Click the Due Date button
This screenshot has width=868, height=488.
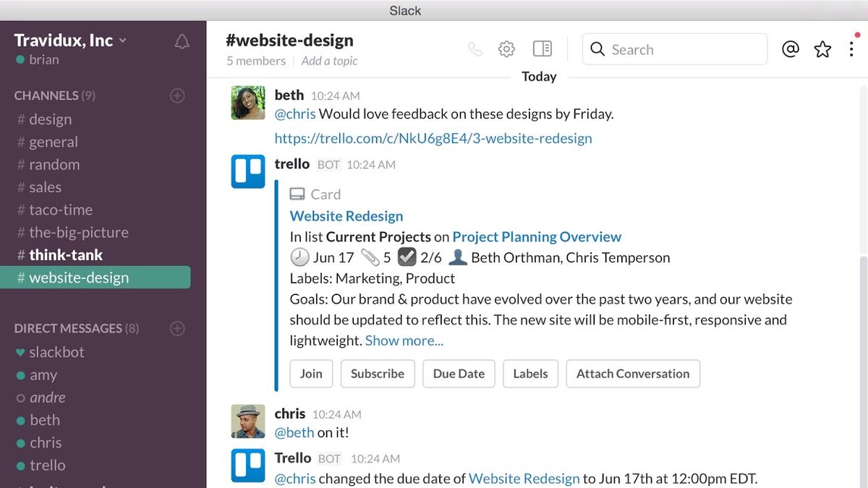(459, 374)
